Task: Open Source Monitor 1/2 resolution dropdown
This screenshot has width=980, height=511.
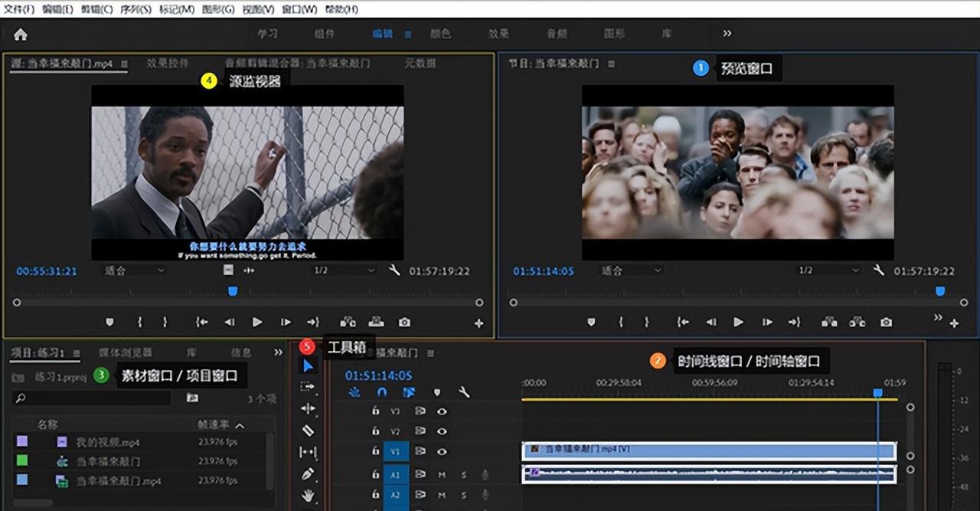Action: pyautogui.click(x=345, y=270)
